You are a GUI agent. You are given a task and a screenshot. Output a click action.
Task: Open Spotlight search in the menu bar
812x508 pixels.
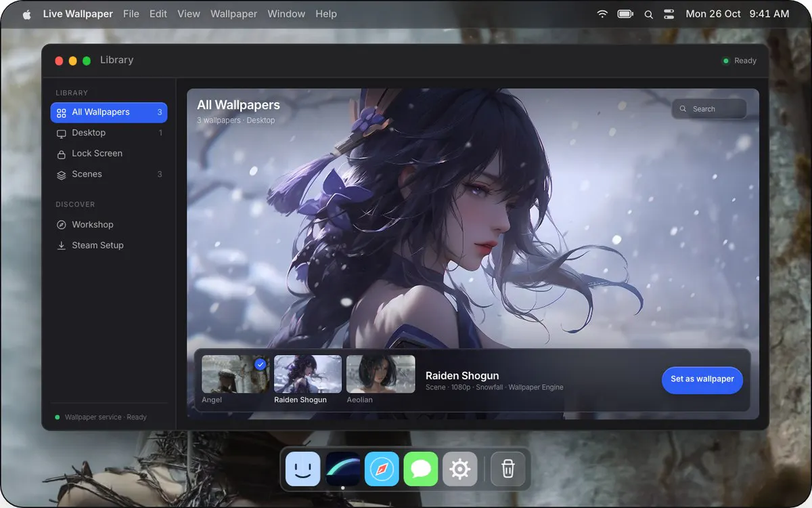(648, 14)
